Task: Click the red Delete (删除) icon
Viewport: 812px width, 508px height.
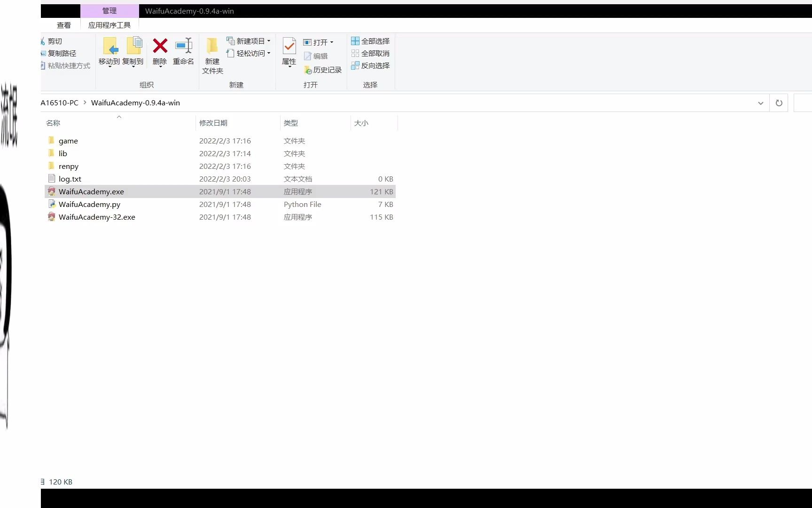Action: tap(160, 46)
